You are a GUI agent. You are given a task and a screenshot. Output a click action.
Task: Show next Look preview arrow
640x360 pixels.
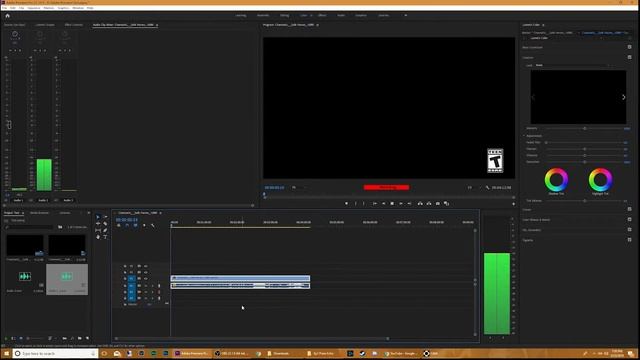[x=623, y=97]
